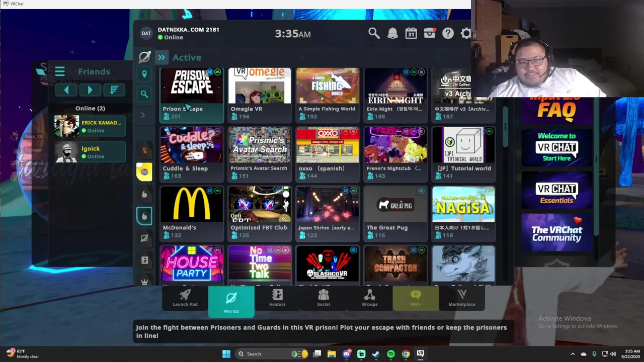Viewport: 644px width, 362px height.
Task: Select the planet worlds category icon
Action: (144, 57)
